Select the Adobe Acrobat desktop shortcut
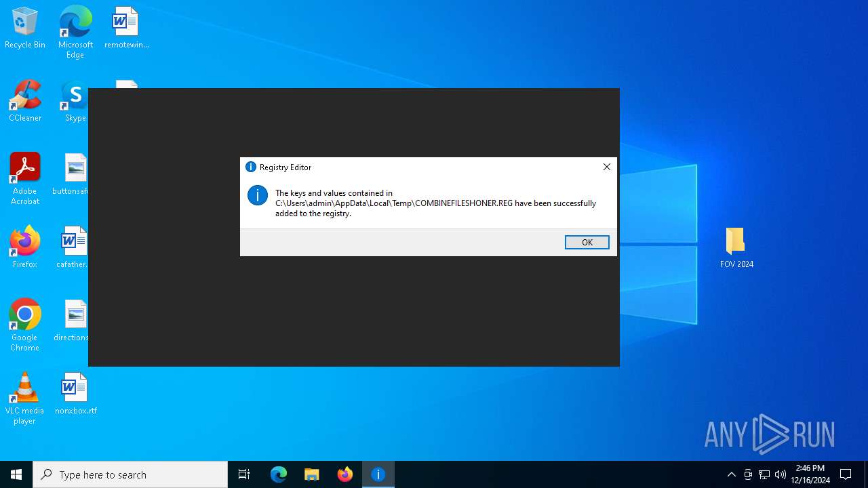Image resolution: width=868 pixels, height=488 pixels. pyautogui.click(x=25, y=178)
